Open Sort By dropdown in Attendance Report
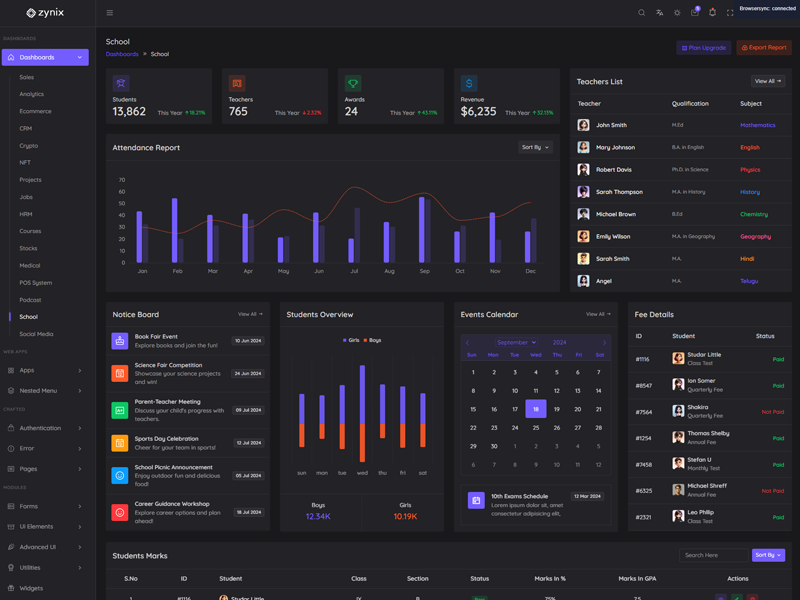Image resolution: width=800 pixels, height=600 pixels. [x=535, y=147]
